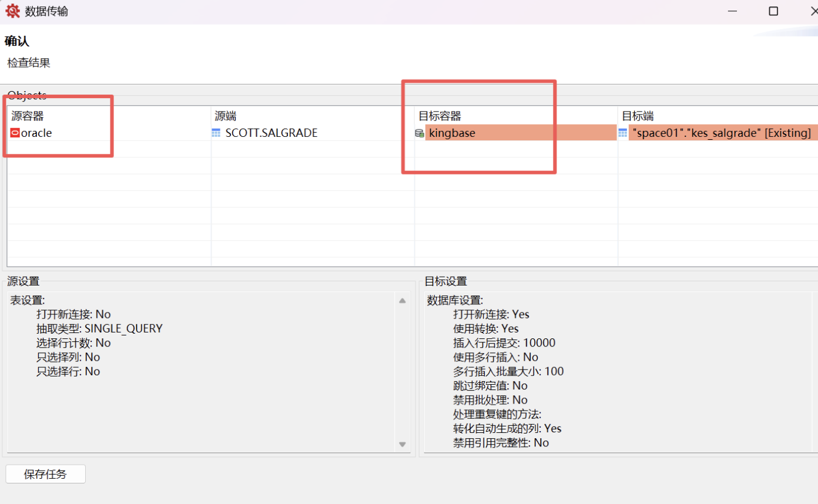Click the gear app icon in title bar
This screenshot has height=504, width=818.
coord(12,11)
